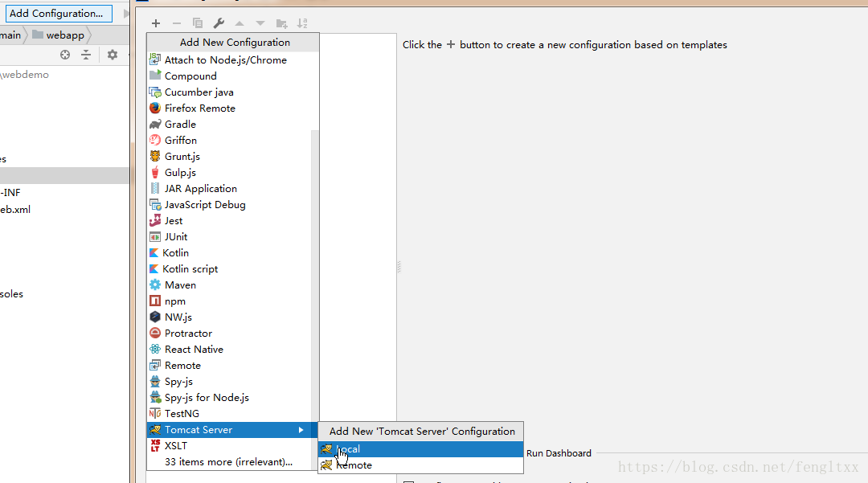Click the Copy Configuration toolbar icon
868x483 pixels.
point(197,23)
